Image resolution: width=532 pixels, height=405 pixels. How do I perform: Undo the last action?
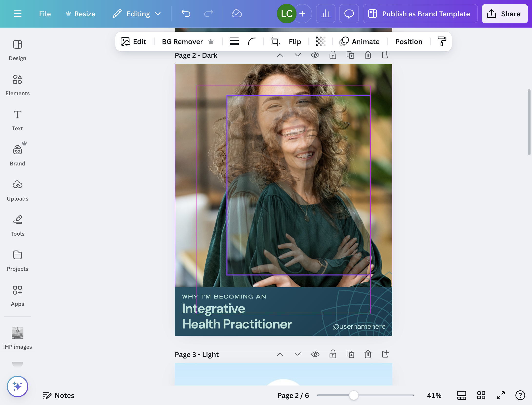tap(186, 14)
